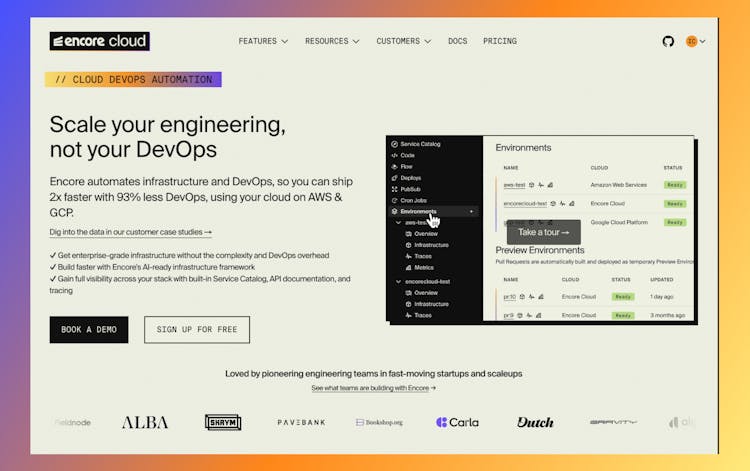750x471 pixels.
Task: Click the encore cloud logo
Action: 99,41
